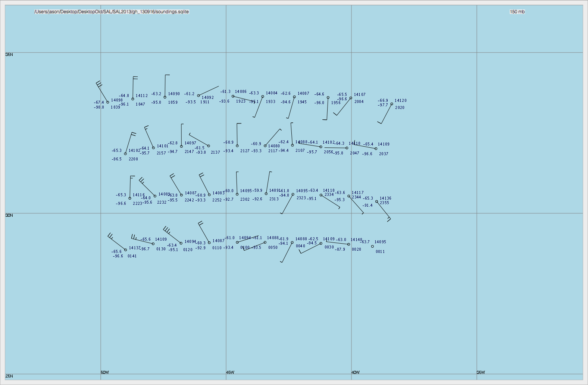Click the '150 mb' pressure level label
The height and width of the screenshot is (385, 588).
tap(517, 12)
